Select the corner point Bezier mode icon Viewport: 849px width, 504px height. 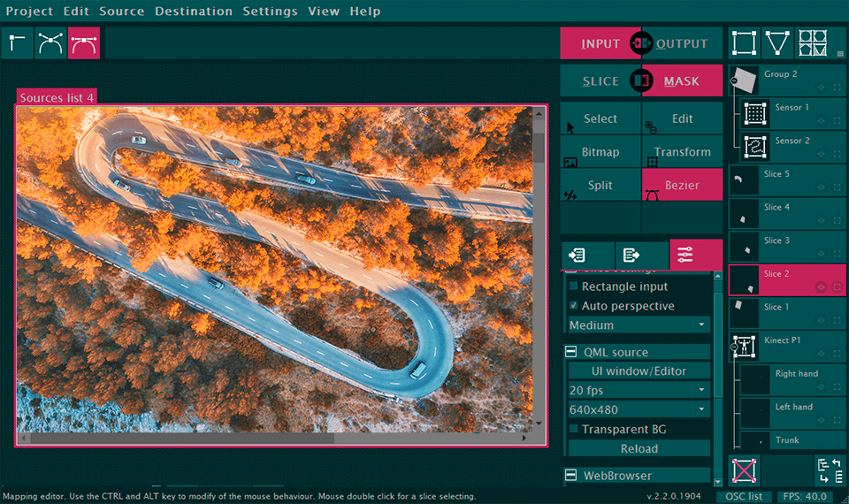pos(17,42)
